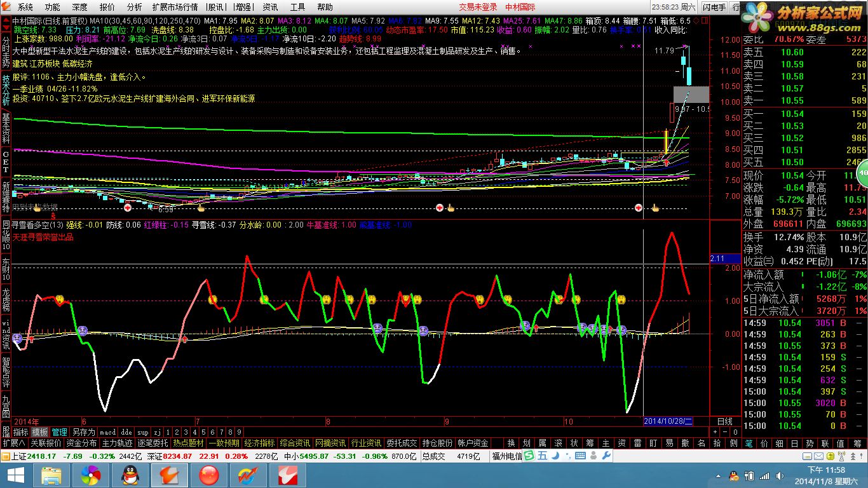
Task: Open the 扩展市场行情 menu
Action: point(175,8)
